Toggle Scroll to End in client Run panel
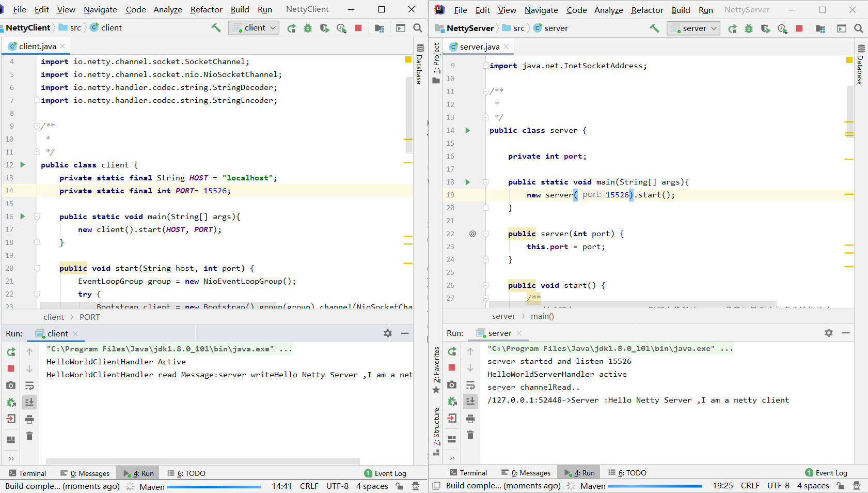 click(29, 402)
